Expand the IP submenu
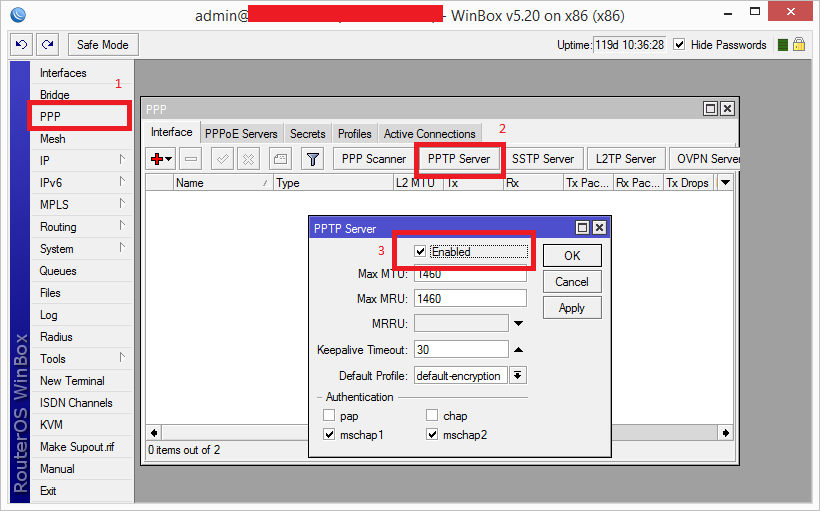The width and height of the screenshot is (820, 511). point(122,160)
